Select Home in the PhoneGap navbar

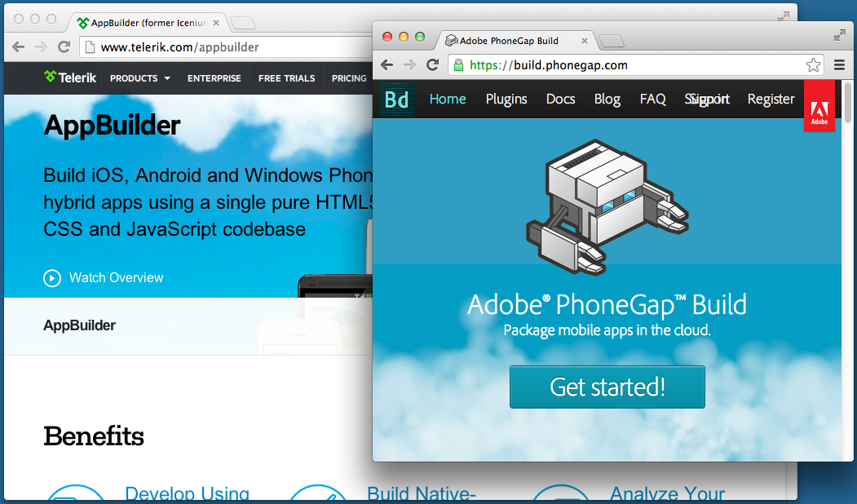pos(448,99)
